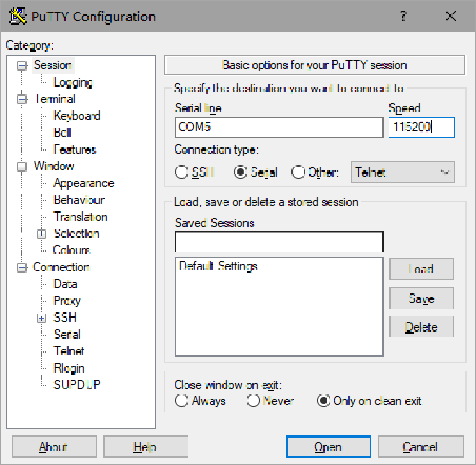476x465 pixels.
Task: Choose Always for close window on exit
Action: coord(182,401)
